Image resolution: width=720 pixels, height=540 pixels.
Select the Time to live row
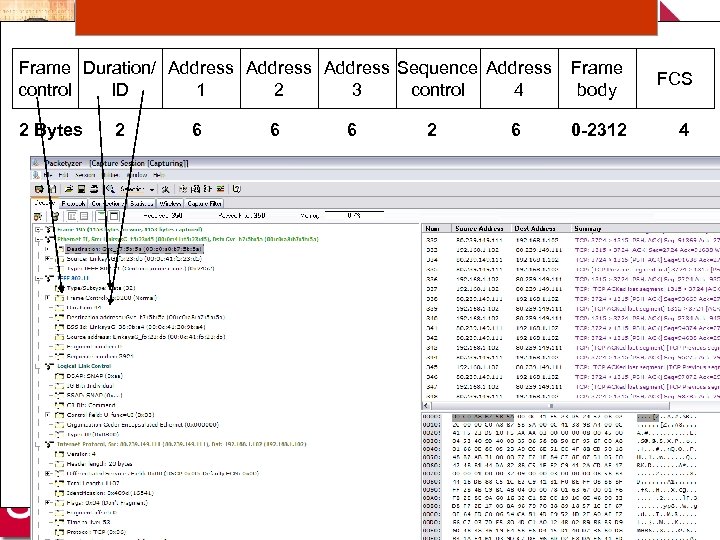88,523
